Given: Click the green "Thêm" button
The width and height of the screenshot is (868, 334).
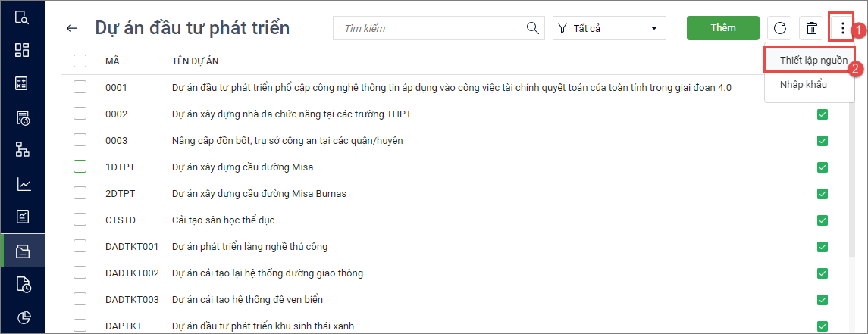Looking at the screenshot, I should click(x=722, y=28).
